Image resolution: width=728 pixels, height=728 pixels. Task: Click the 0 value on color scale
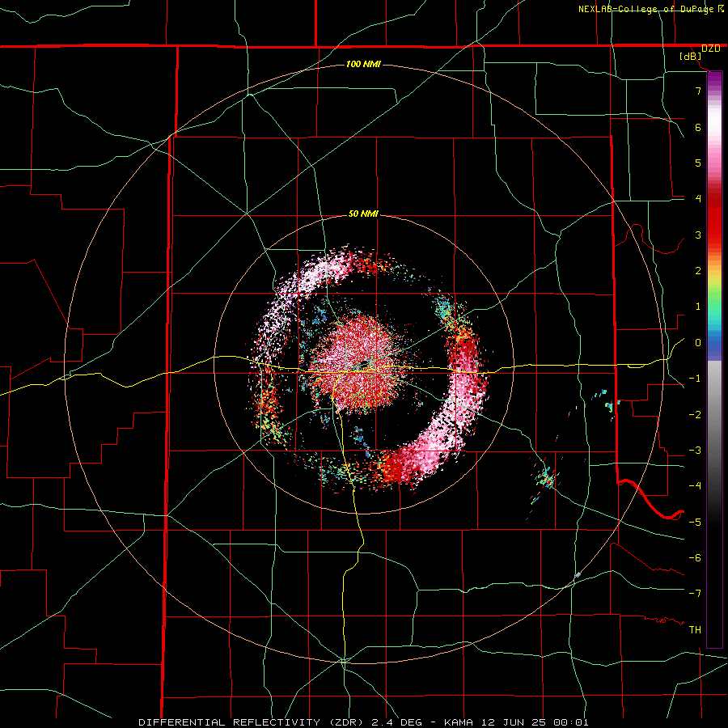[x=698, y=343]
